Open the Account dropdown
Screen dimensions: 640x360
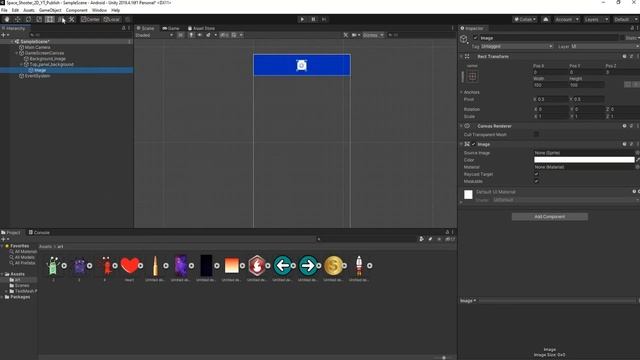coord(567,19)
